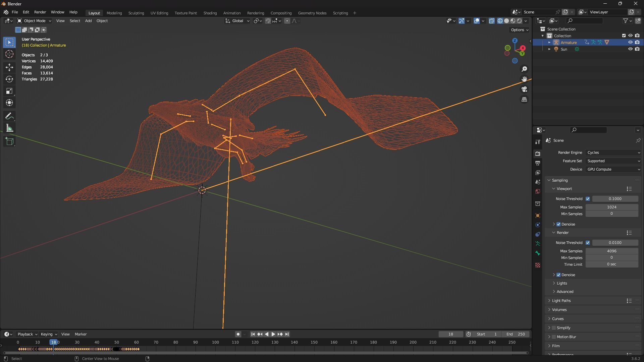
Task: Open the Tool properties tab
Action: tap(538, 142)
